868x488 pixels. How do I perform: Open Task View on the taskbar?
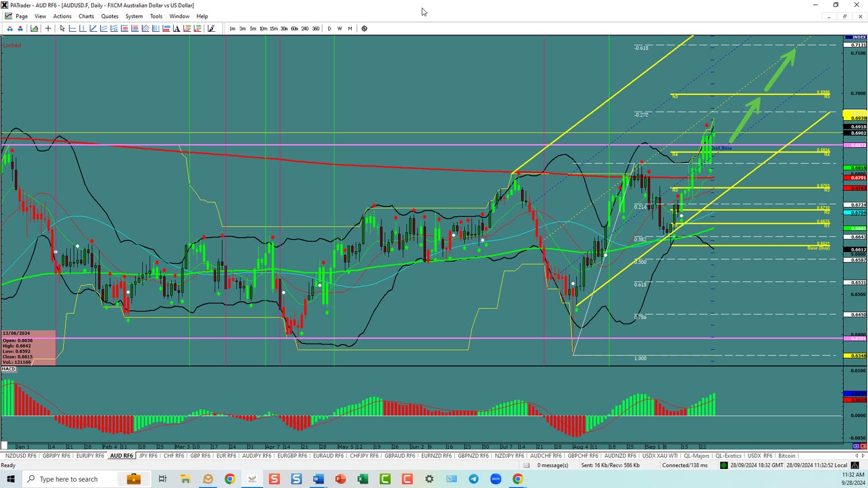(163, 479)
